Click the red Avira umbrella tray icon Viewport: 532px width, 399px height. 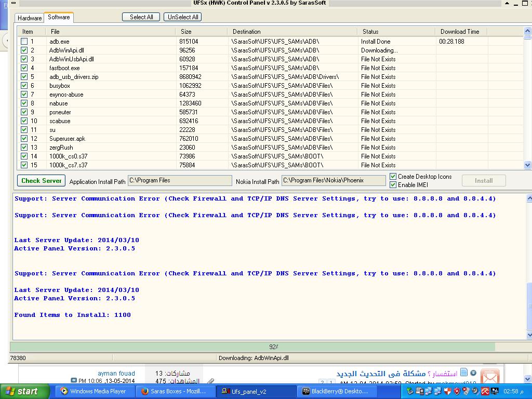[x=485, y=391]
